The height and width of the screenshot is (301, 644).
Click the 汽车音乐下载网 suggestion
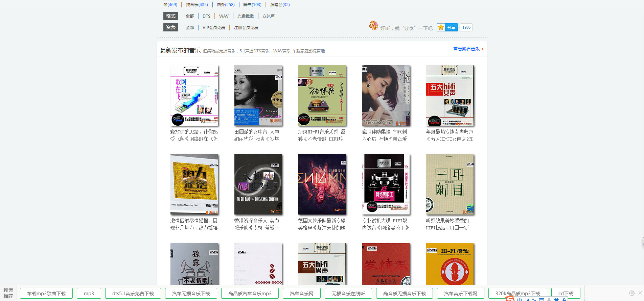click(461, 293)
